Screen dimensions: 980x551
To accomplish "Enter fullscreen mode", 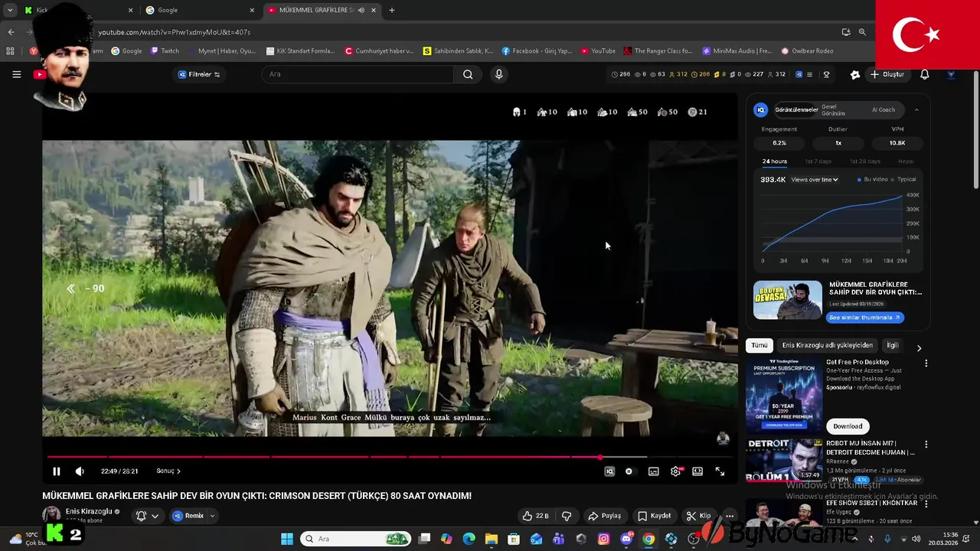I will 720,471.
